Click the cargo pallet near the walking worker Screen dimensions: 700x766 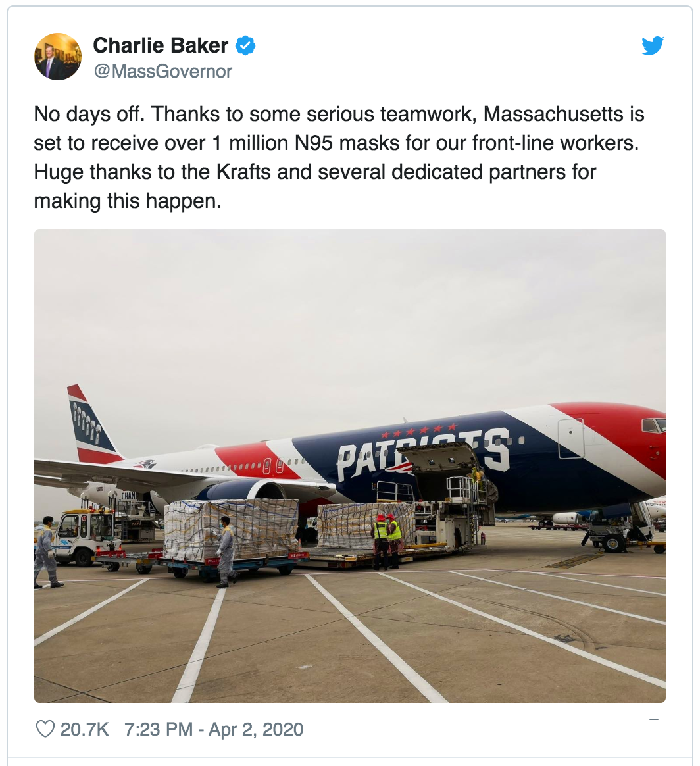pyautogui.click(x=231, y=529)
